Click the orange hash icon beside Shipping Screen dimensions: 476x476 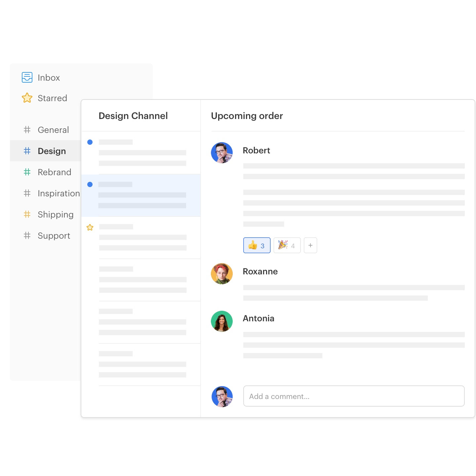tap(27, 214)
